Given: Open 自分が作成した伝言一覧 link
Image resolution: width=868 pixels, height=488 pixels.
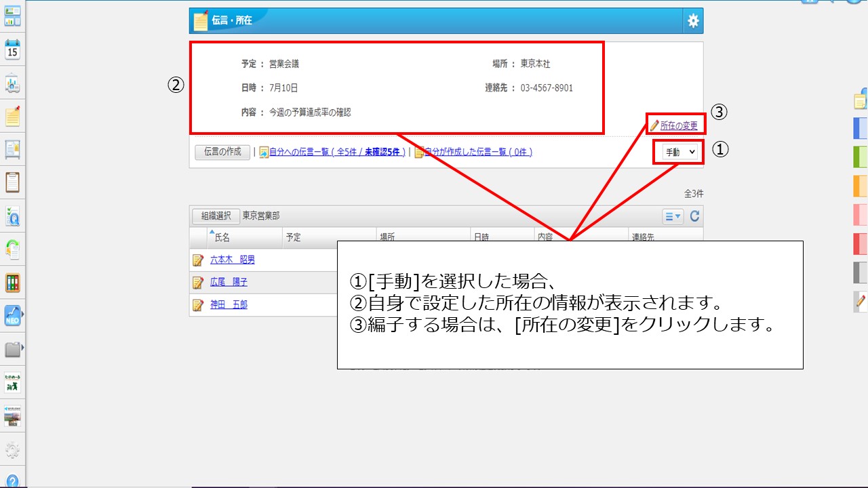Looking at the screenshot, I should 478,152.
